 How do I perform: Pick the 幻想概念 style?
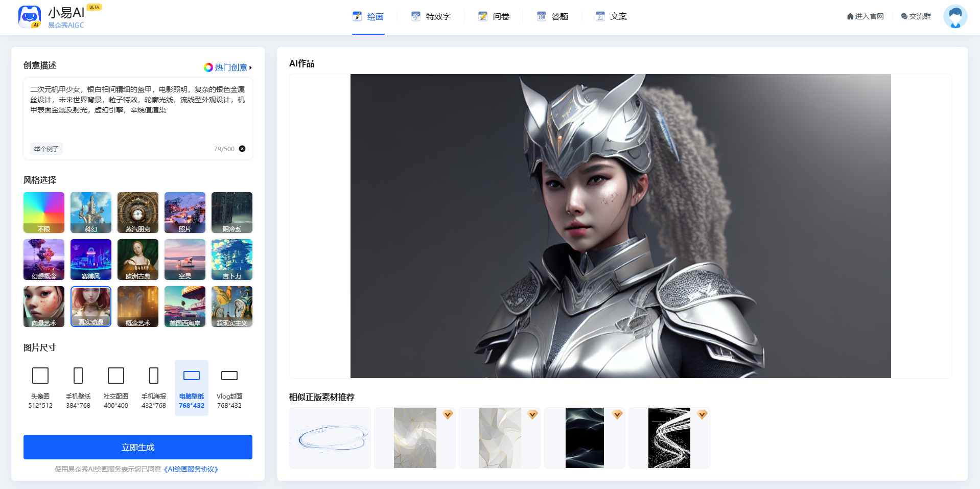click(44, 260)
